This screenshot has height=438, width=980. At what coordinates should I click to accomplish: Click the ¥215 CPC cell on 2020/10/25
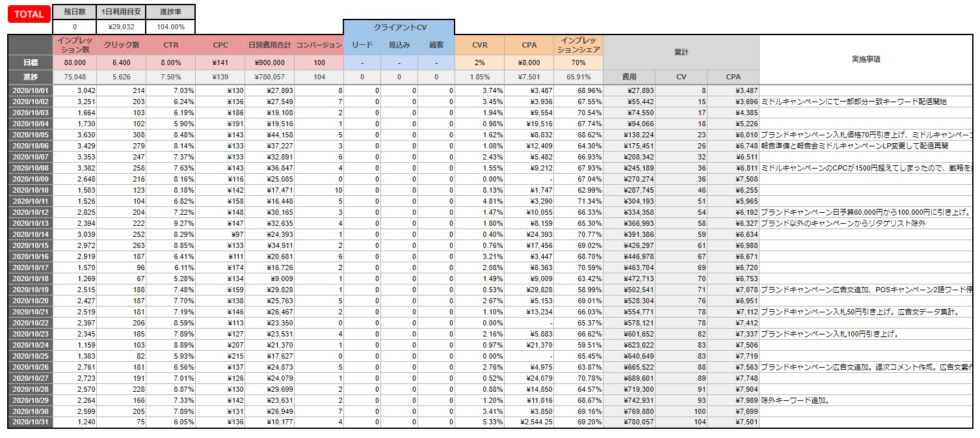pyautogui.click(x=220, y=356)
